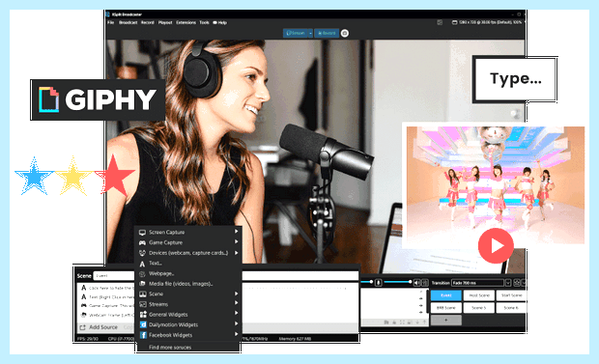
Task: Click the Scene name input field
Action: click(x=226, y=275)
